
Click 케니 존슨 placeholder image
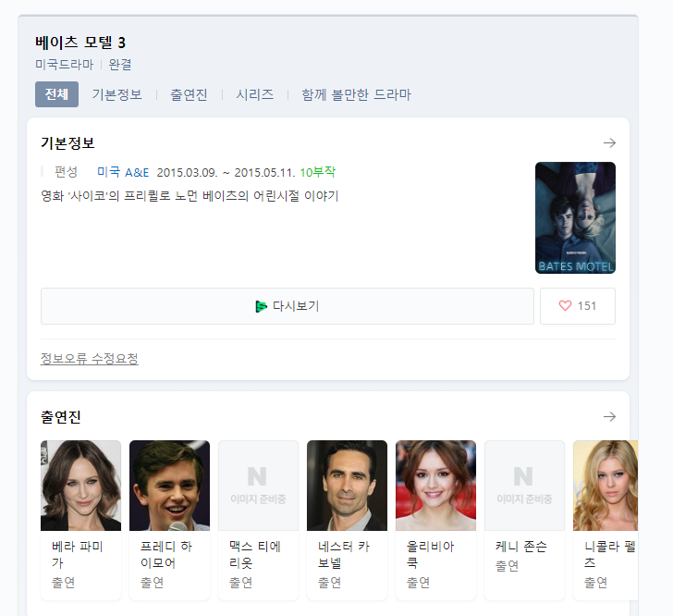click(x=524, y=486)
